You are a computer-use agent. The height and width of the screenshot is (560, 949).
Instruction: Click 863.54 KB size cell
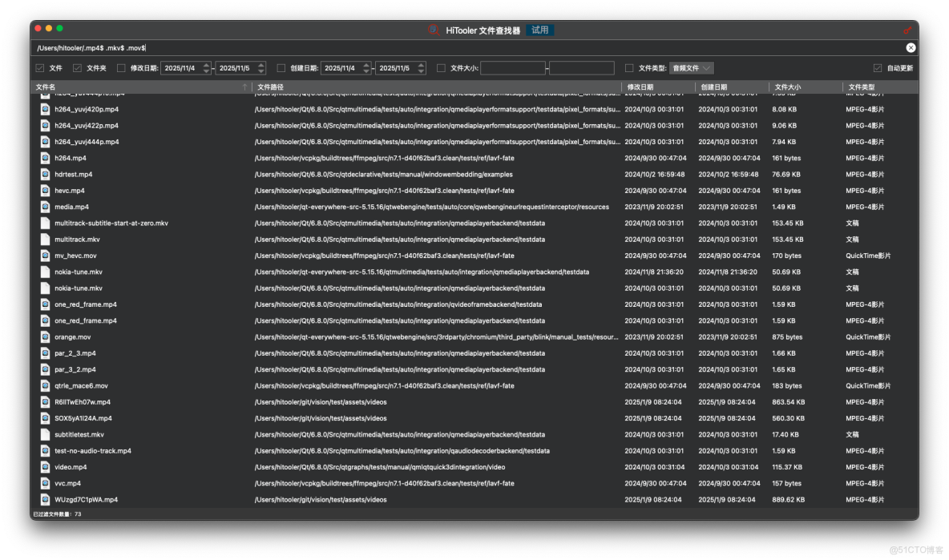pos(788,402)
